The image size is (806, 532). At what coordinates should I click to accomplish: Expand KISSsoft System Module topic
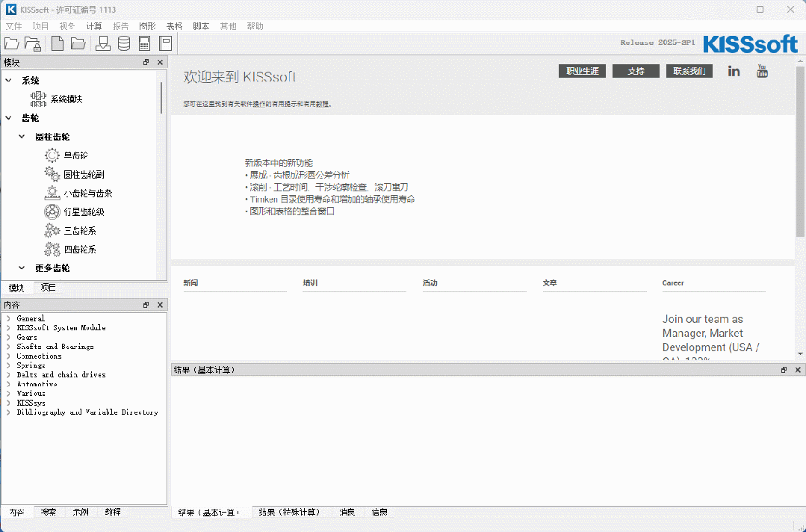[8, 327]
